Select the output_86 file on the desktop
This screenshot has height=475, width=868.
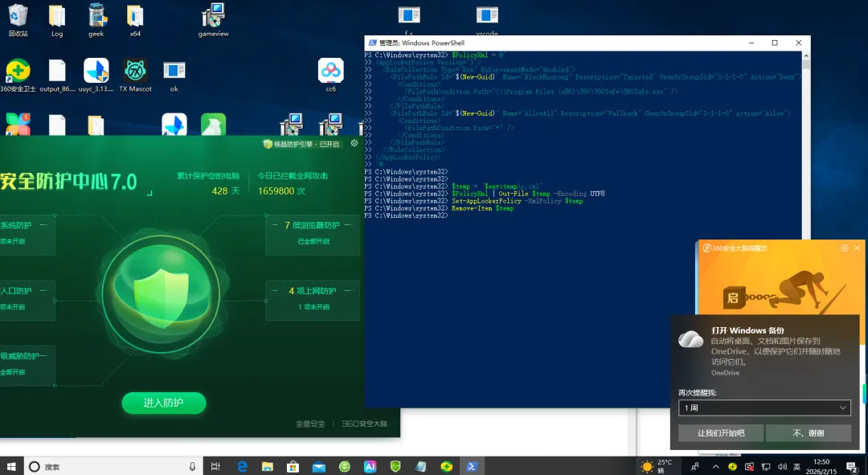[57, 76]
